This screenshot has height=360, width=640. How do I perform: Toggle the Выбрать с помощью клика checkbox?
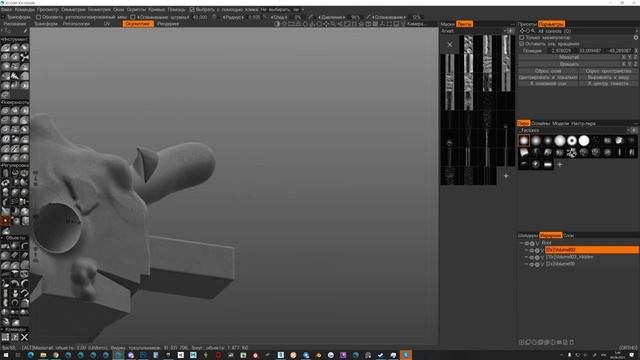(x=192, y=9)
